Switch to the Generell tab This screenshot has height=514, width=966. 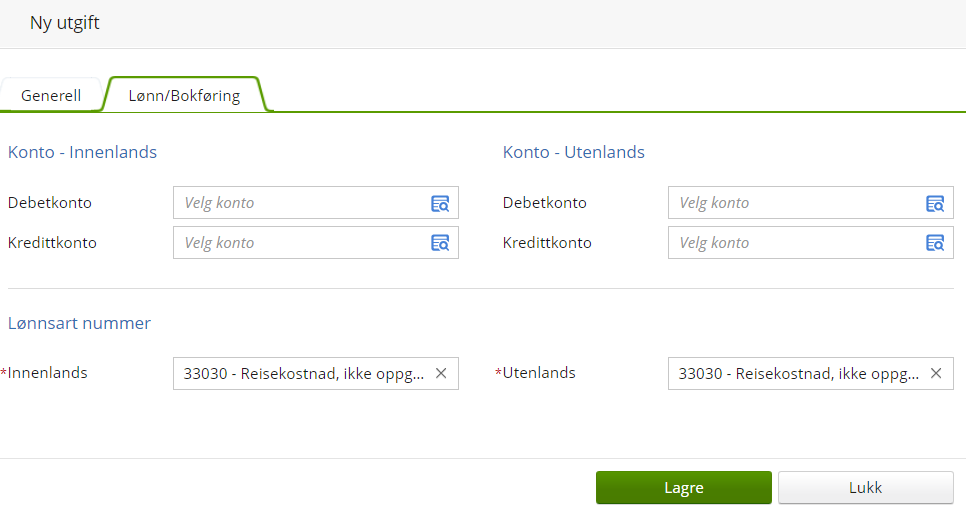[51, 96]
